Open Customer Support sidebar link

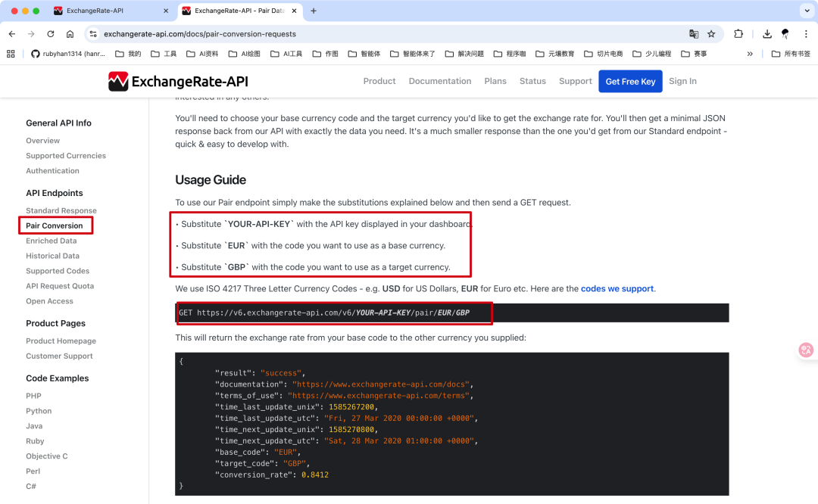click(60, 356)
